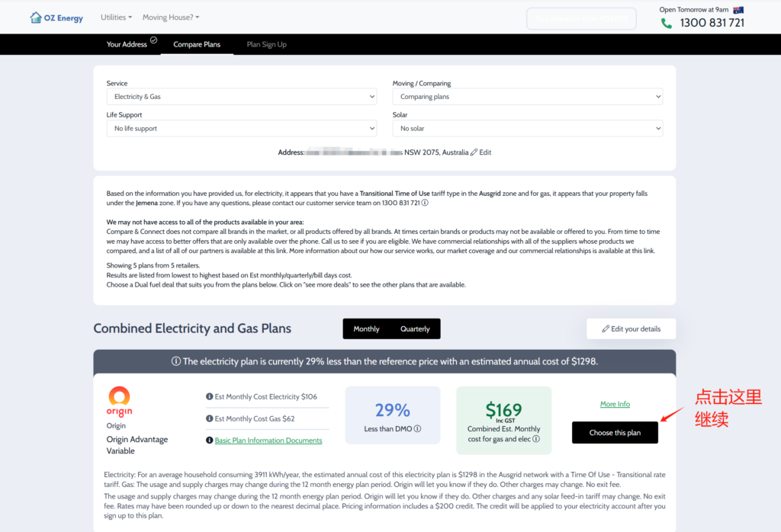
Task: Open the More Info link
Action: pos(615,404)
